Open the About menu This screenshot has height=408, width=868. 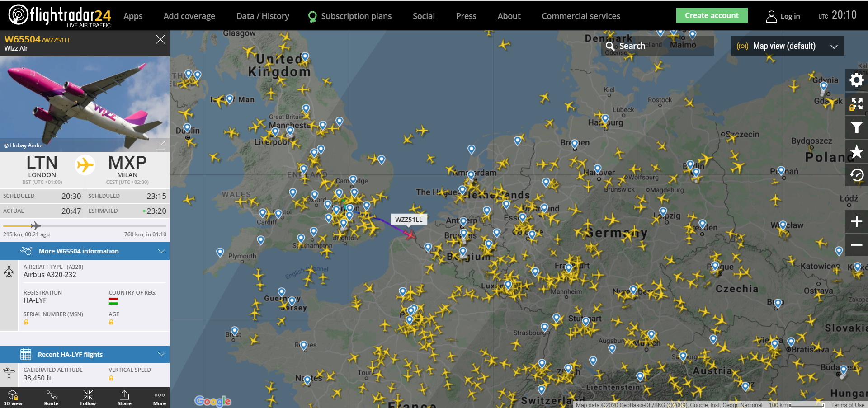(x=509, y=16)
